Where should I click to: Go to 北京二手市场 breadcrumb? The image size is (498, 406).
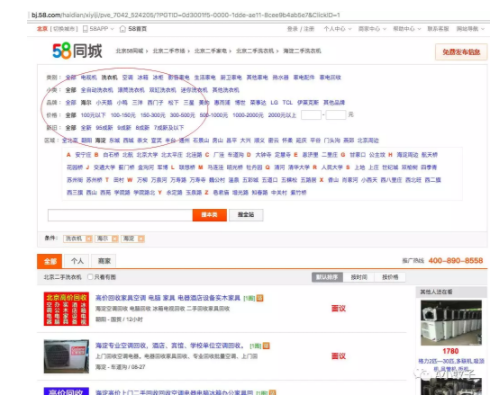[169, 51]
